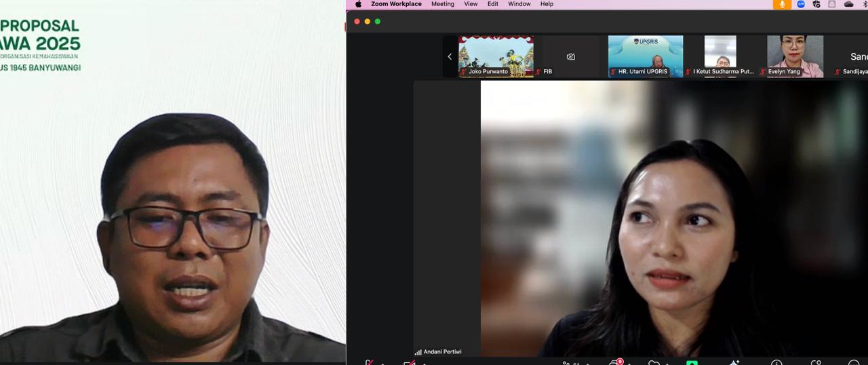Click the gray square status icon beside the cloud

click(x=832, y=4)
